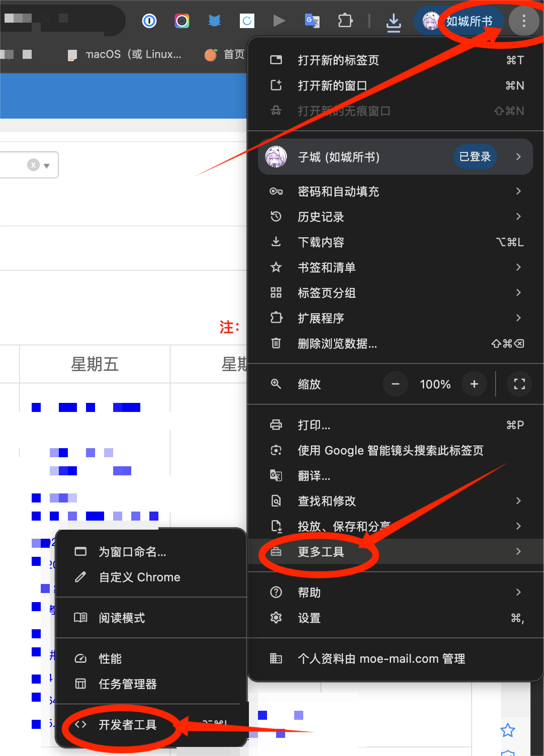Click the 1Password extension icon
This screenshot has width=544, height=756.
[x=149, y=21]
